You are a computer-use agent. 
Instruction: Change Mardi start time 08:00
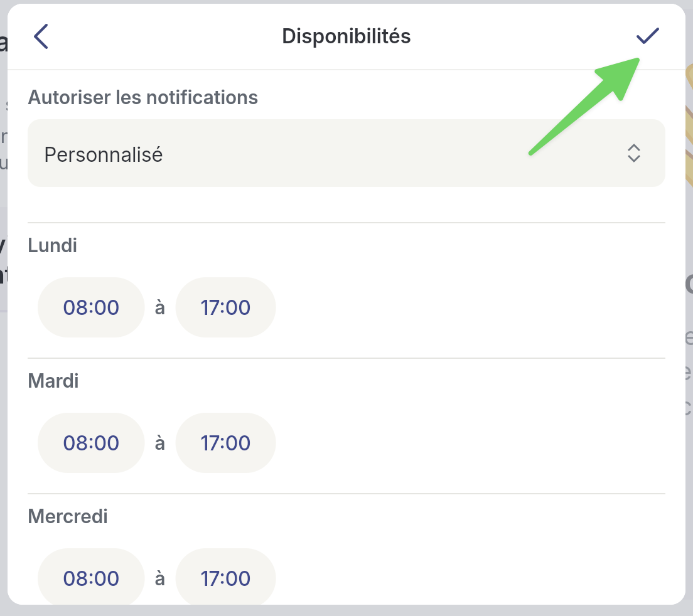point(91,443)
